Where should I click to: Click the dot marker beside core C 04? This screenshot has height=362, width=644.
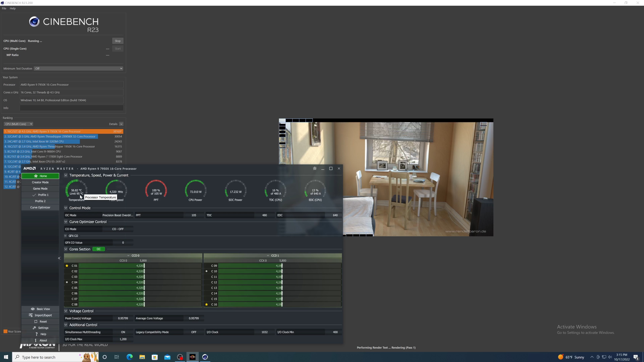(67, 282)
